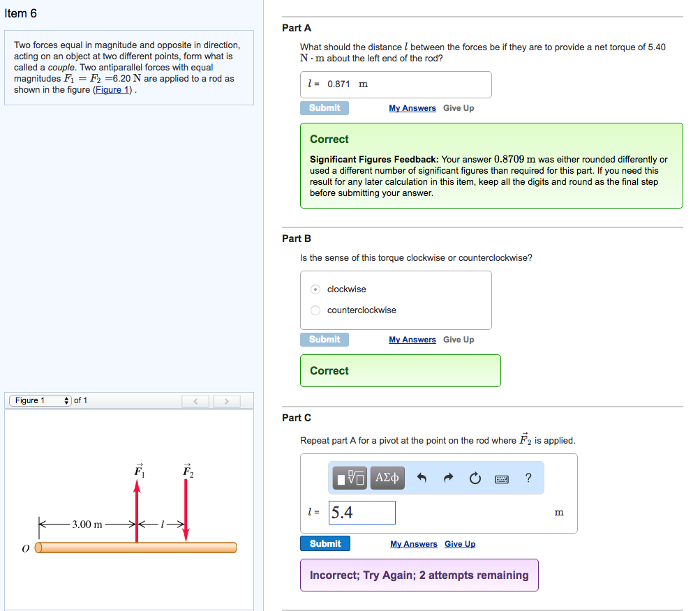
Task: Submit the Part C answer
Action: [x=325, y=544]
